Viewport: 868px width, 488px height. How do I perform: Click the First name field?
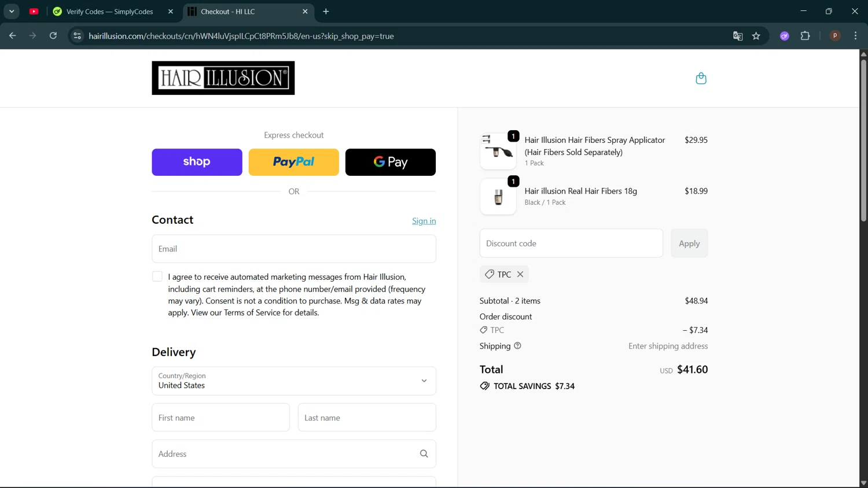[220, 417]
